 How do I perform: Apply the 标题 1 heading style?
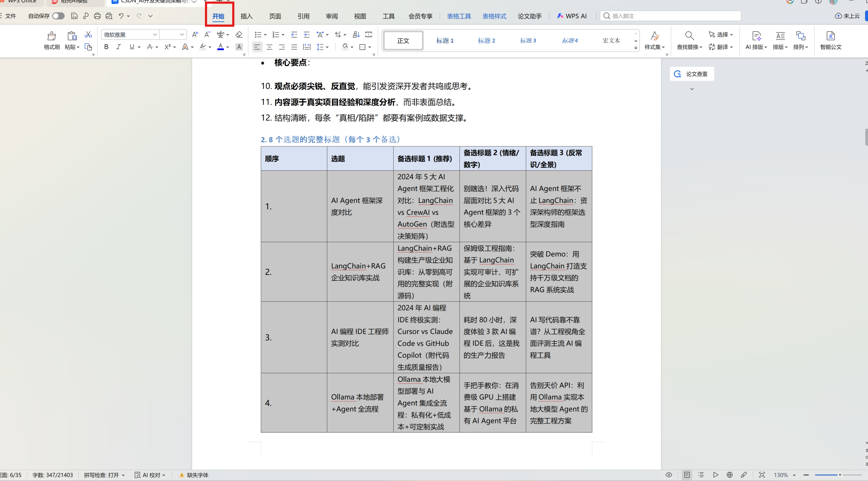(445, 41)
